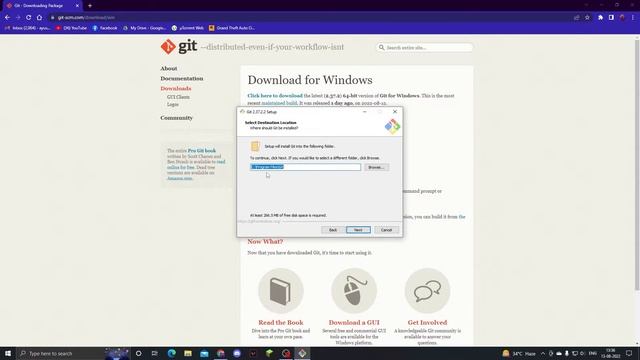The height and width of the screenshot is (360, 640).
Task: Reload the page with refresh icon
Action: pyautogui.click(x=29, y=18)
